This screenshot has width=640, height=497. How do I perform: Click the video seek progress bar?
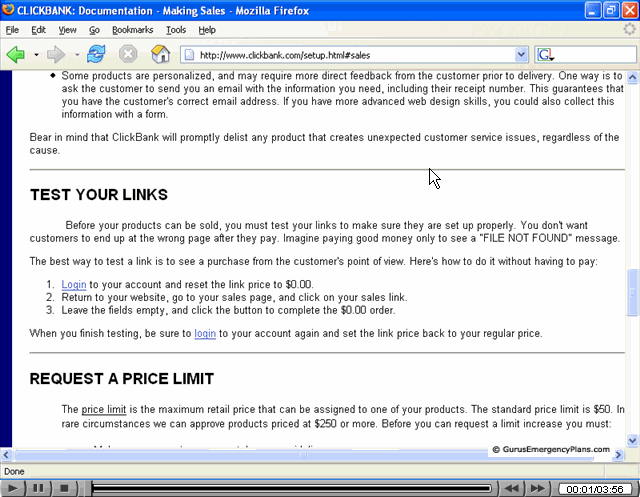291,488
